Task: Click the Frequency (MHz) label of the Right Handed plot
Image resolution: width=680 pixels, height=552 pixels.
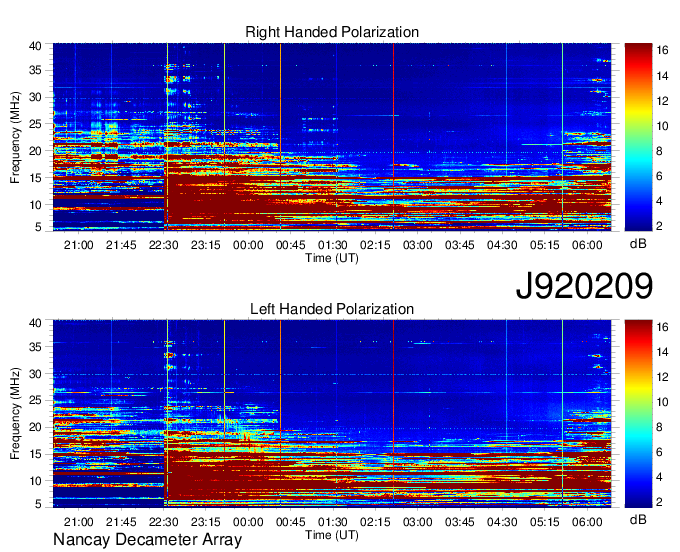Action: (x=15, y=137)
